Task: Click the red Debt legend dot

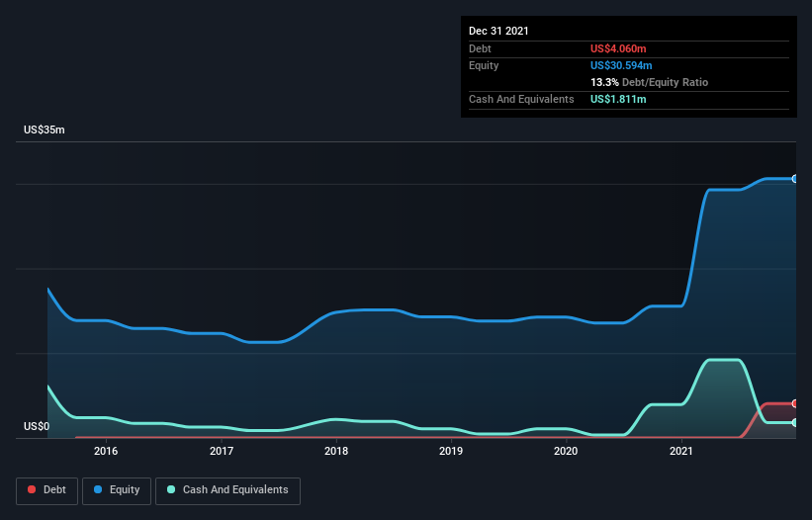Action: coord(32,489)
